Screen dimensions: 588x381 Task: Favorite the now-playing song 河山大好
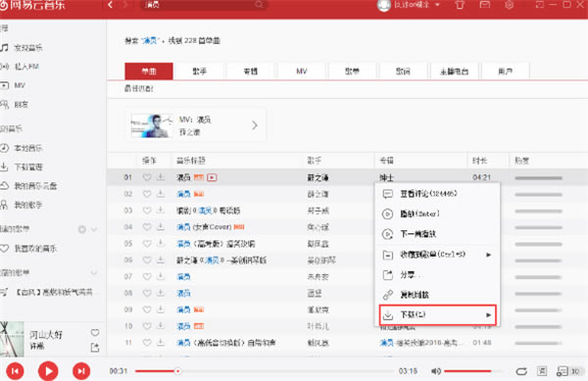(95, 332)
